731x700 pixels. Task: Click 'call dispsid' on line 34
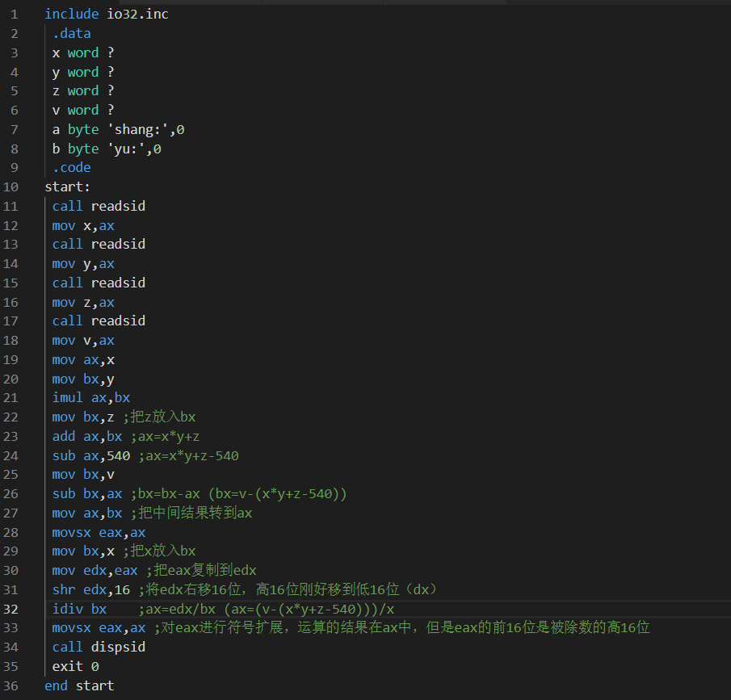tap(99, 648)
